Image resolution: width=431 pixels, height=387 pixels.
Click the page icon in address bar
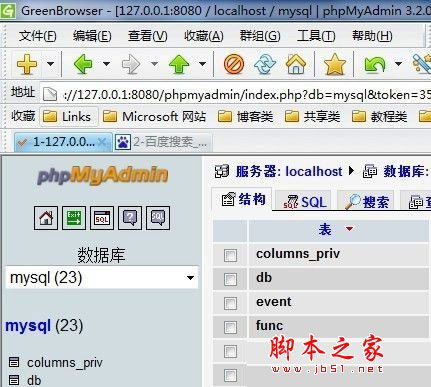(50, 95)
